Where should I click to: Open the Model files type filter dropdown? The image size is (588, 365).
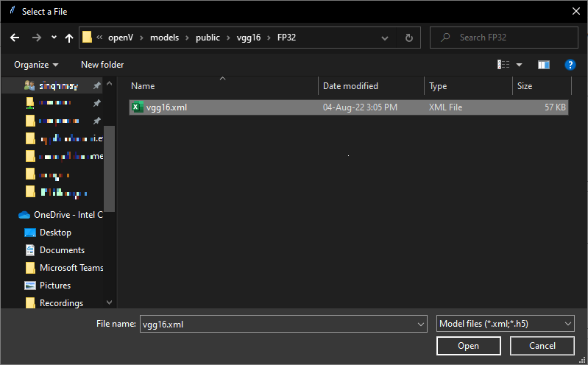coord(505,324)
